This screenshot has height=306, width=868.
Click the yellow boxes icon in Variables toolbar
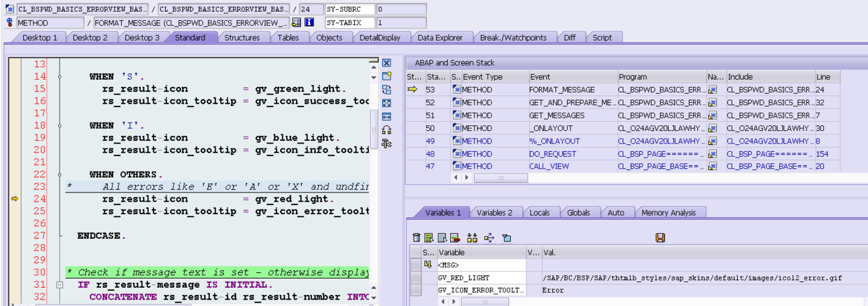coord(472,238)
